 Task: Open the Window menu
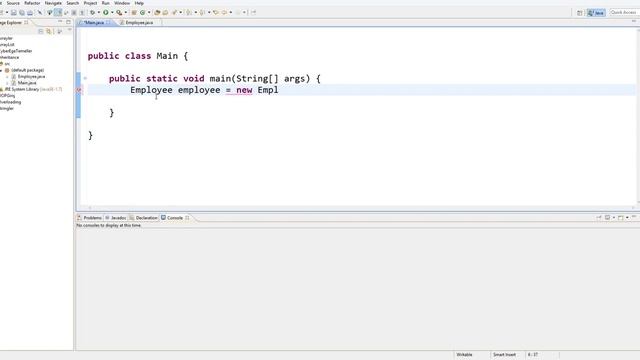click(122, 3)
